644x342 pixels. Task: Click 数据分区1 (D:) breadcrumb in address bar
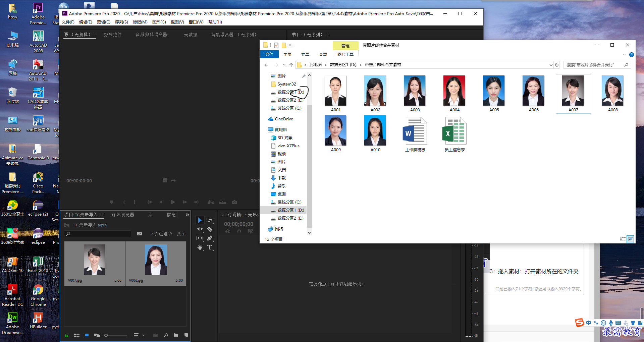click(343, 65)
